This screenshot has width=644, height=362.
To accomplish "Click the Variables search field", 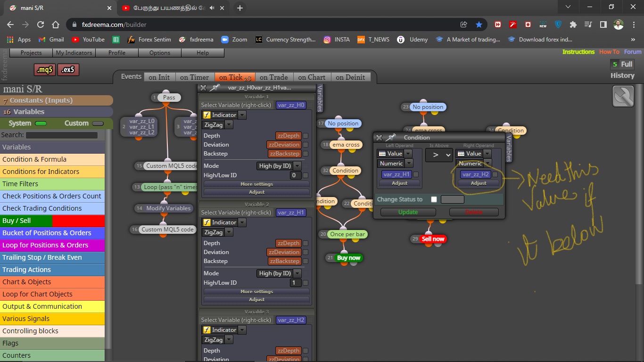I will coord(62,135).
